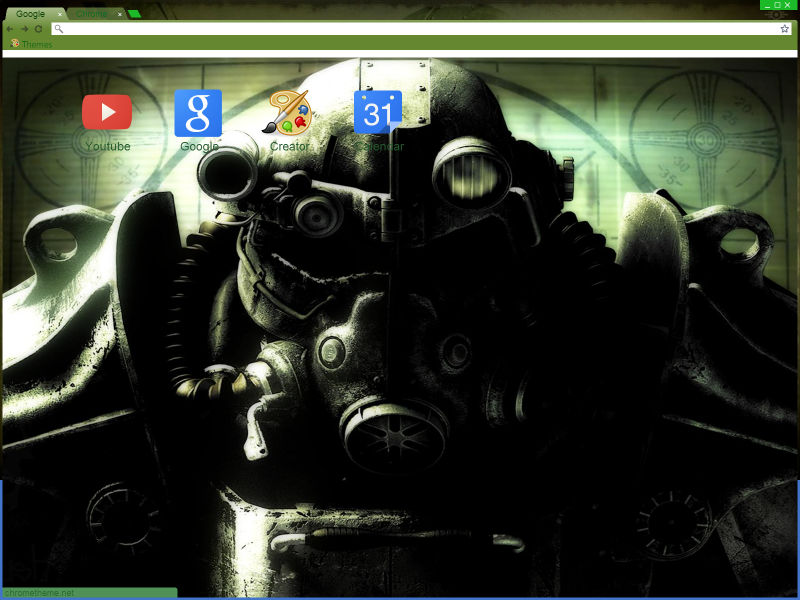The width and height of the screenshot is (800, 600).
Task: Switch to the Google tab
Action: click(28, 14)
